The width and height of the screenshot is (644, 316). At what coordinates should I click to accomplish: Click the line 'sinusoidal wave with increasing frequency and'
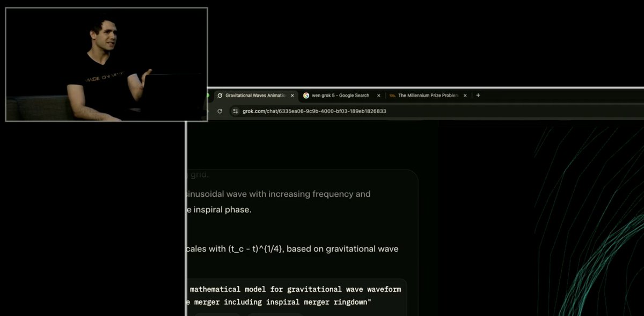[x=279, y=194]
